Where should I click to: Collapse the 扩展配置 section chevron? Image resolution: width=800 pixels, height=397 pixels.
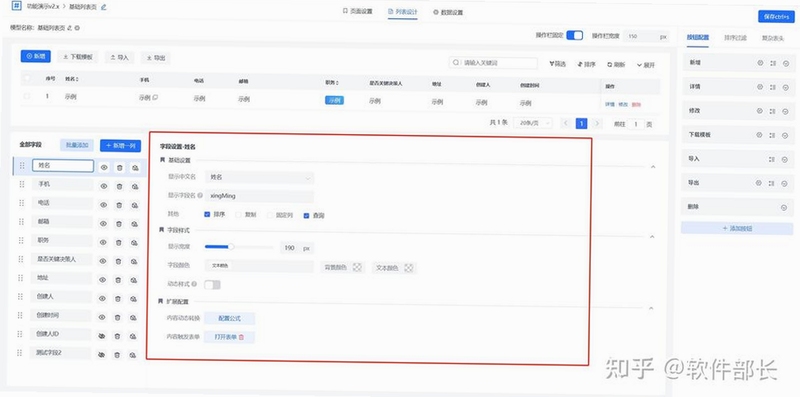[651, 308]
